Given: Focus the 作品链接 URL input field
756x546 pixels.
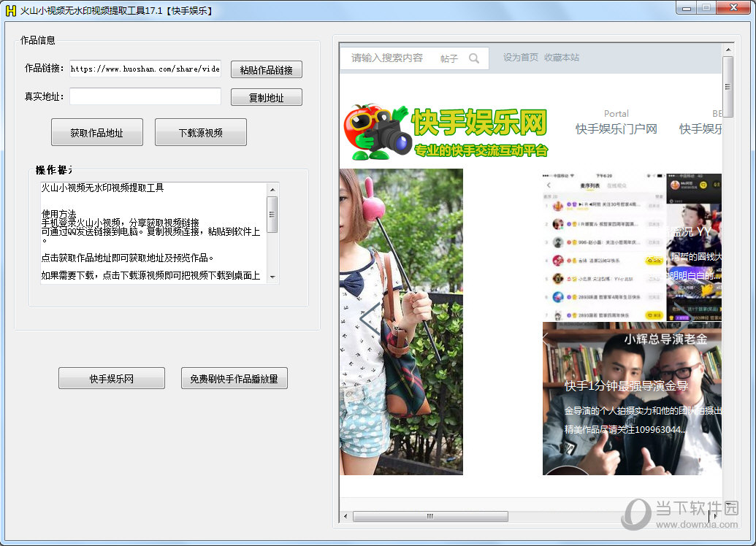Looking at the screenshot, I should pyautogui.click(x=145, y=69).
